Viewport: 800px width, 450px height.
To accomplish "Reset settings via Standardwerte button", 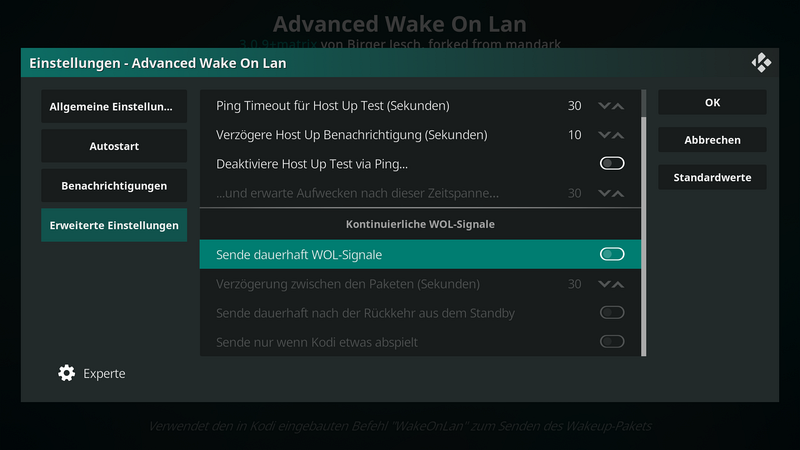I will point(712,177).
